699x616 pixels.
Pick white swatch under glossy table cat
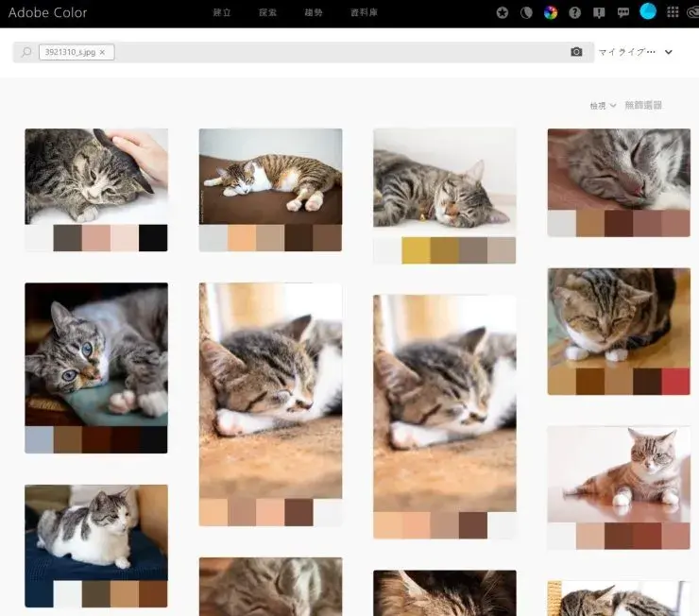pos(562,536)
